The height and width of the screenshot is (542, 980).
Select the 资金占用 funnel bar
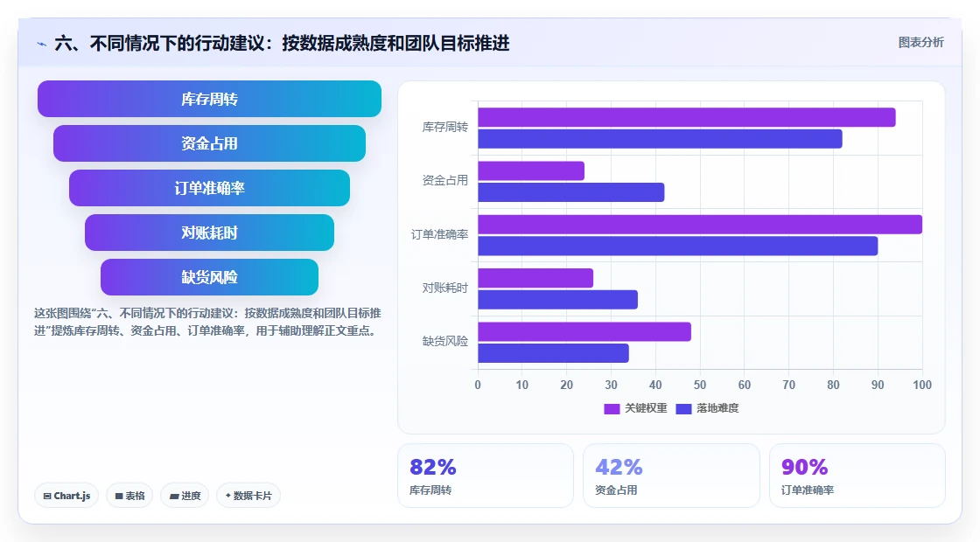(209, 143)
